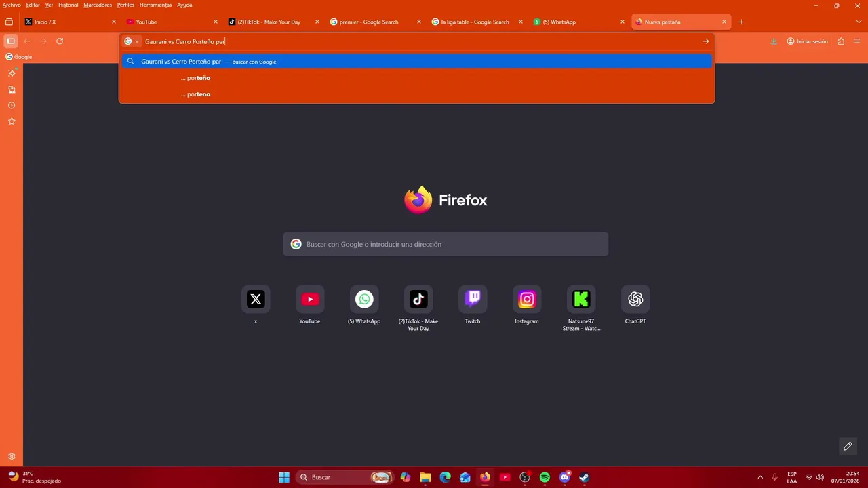Open the Historial menu
The image size is (868, 488).
(68, 5)
